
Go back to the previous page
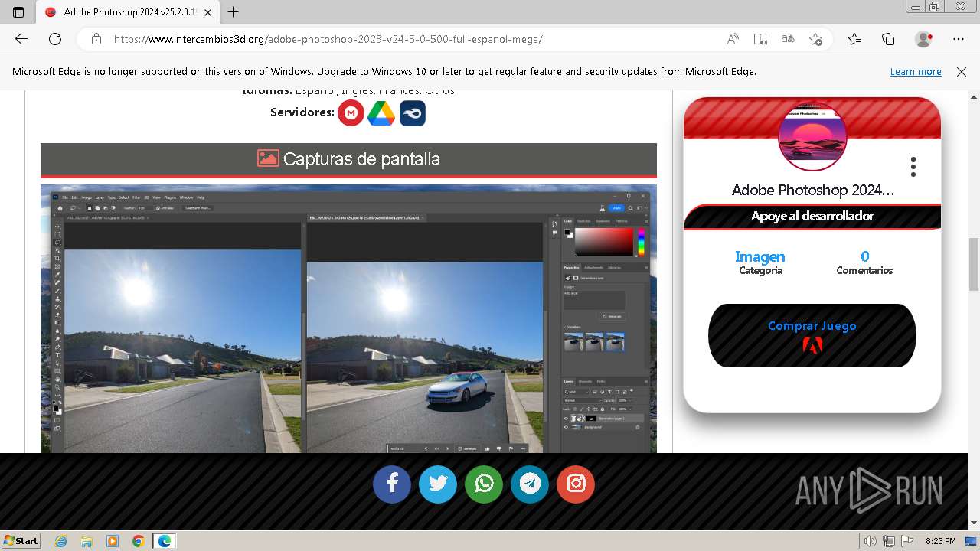[x=21, y=39]
